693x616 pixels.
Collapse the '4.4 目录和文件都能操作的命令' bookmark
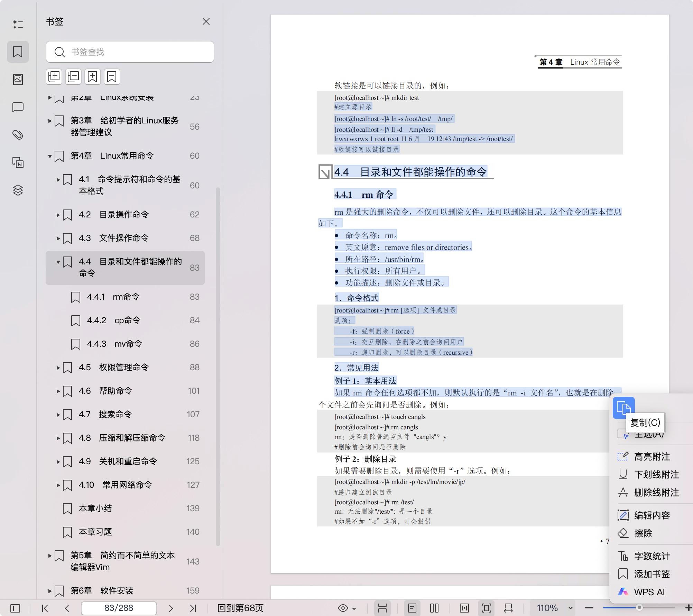point(58,262)
